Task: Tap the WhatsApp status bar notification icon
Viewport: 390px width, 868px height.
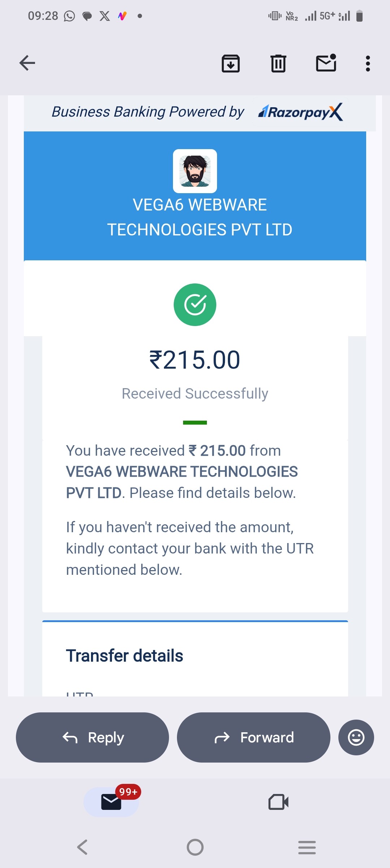Action: 69,16
